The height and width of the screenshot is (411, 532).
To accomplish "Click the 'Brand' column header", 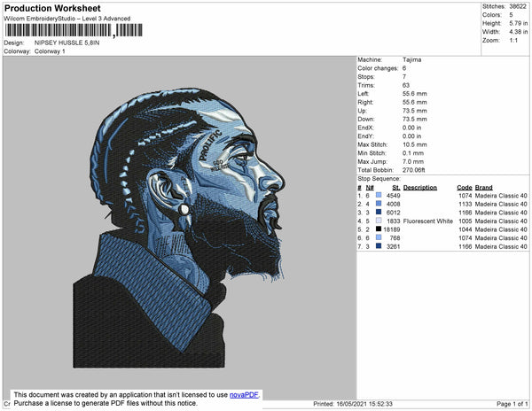I will tap(483, 188).
